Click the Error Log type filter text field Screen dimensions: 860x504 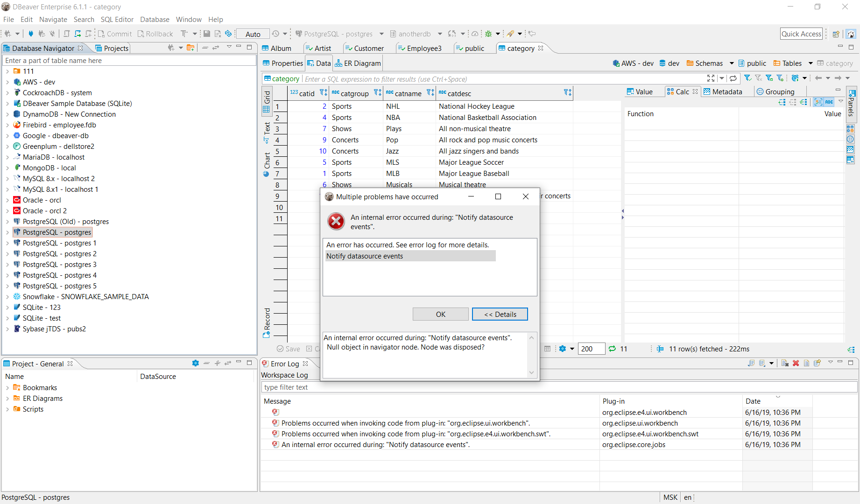click(x=559, y=387)
